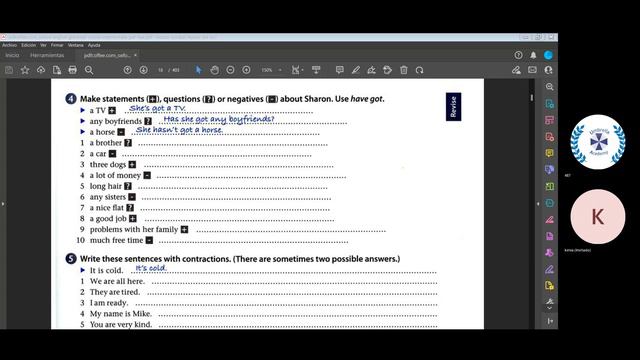Image resolution: width=640 pixels, height=360 pixels.
Task: Open the green tool icon in right panel
Action: pos(549,186)
